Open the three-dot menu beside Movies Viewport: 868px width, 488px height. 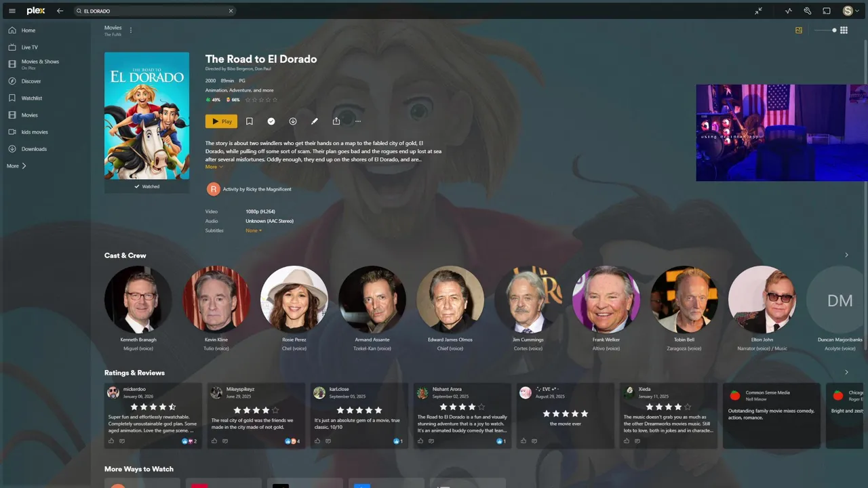[131, 30]
